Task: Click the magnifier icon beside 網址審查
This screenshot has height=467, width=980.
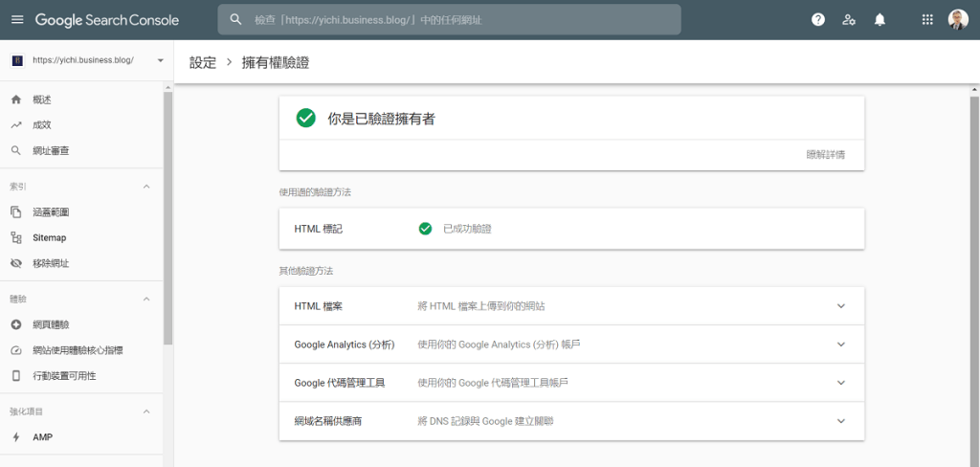Action: pyautogui.click(x=16, y=150)
